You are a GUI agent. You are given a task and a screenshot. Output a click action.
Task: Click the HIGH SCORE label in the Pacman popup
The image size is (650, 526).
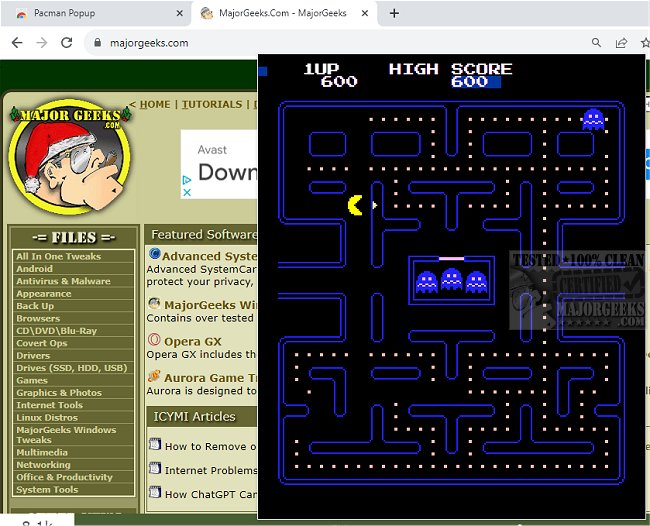tap(451, 69)
